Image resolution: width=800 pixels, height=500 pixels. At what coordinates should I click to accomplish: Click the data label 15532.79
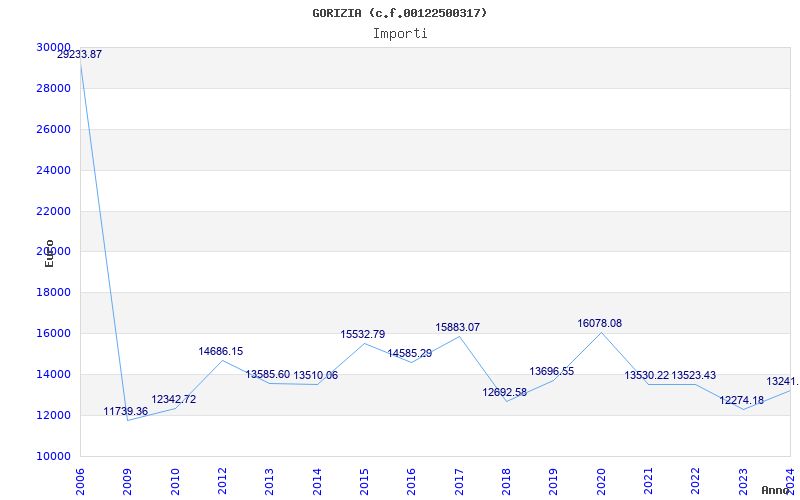point(363,334)
